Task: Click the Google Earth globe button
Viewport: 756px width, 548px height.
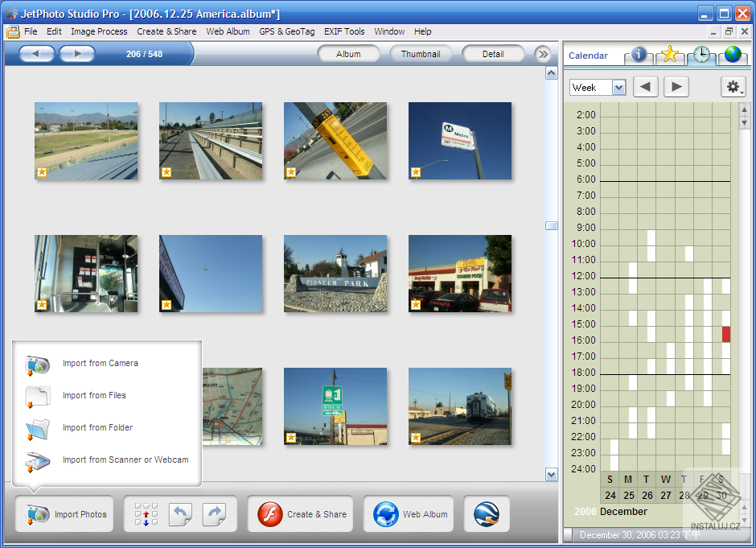Action: [486, 514]
